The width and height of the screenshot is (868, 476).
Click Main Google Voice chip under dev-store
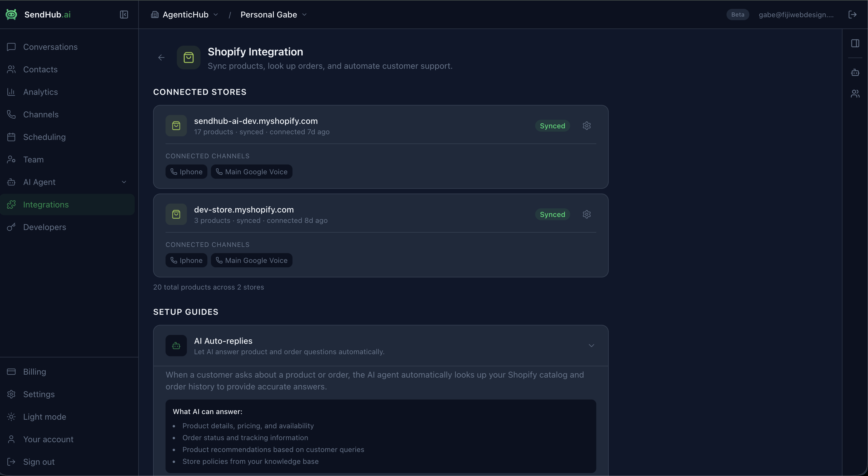click(252, 260)
